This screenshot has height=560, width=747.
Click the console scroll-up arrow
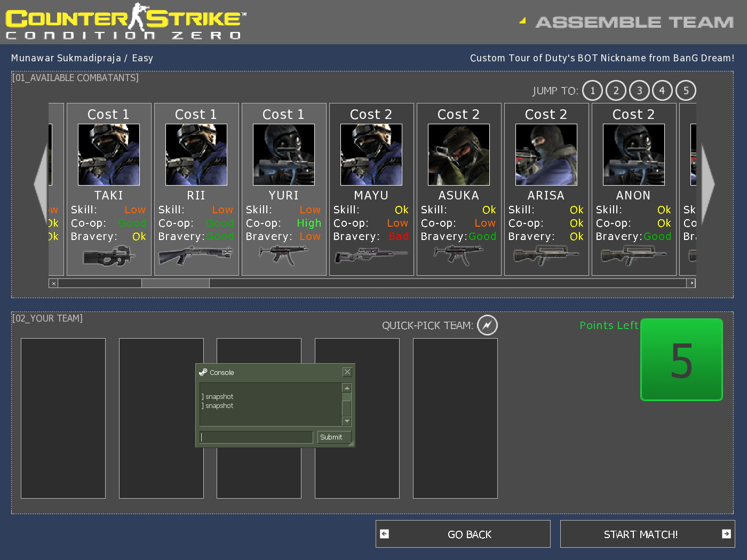(x=347, y=388)
